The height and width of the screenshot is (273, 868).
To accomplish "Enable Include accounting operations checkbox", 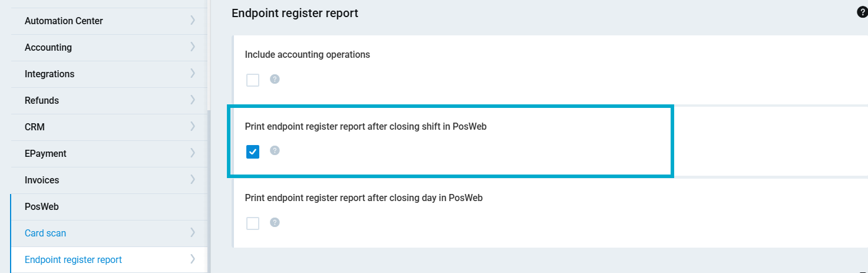I will tap(253, 80).
